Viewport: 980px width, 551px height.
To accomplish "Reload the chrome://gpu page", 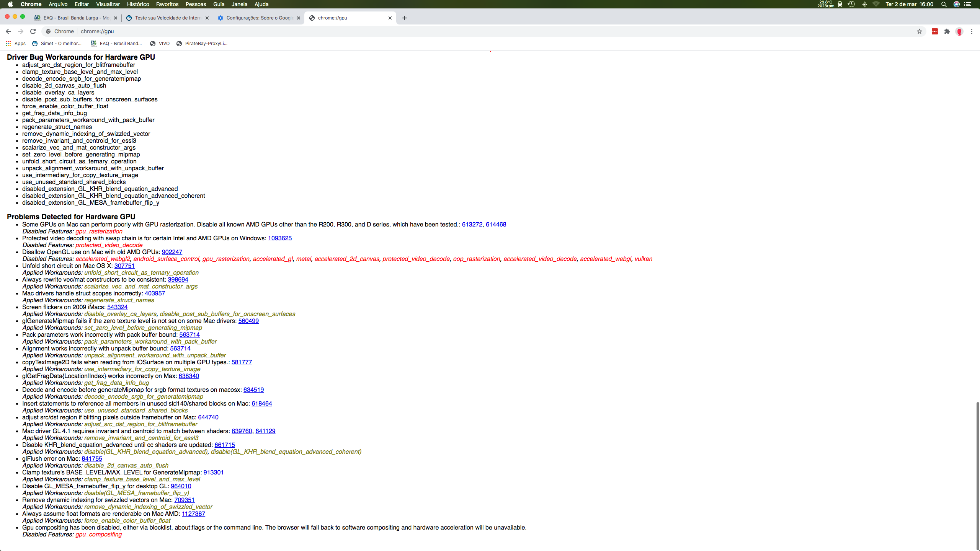I will pyautogui.click(x=33, y=31).
